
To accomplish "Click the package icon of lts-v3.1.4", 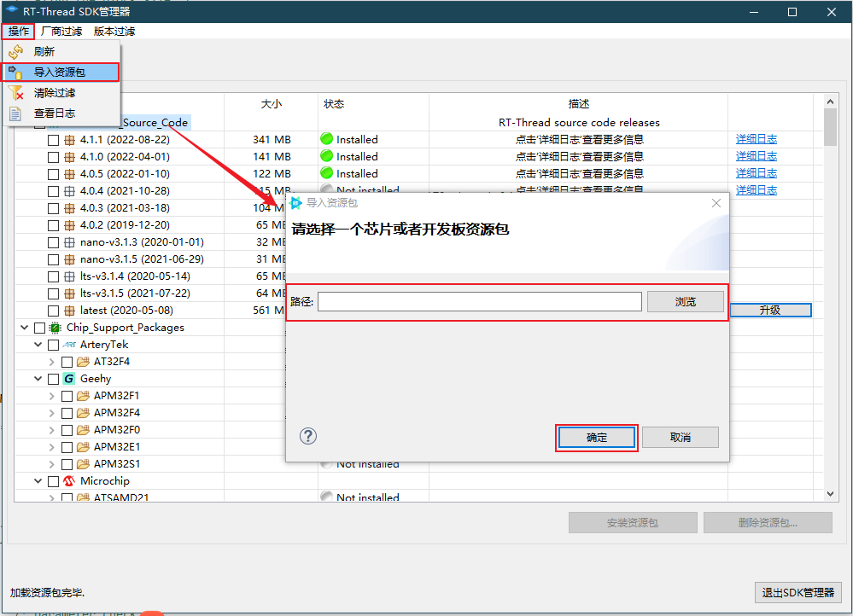I will [x=70, y=276].
